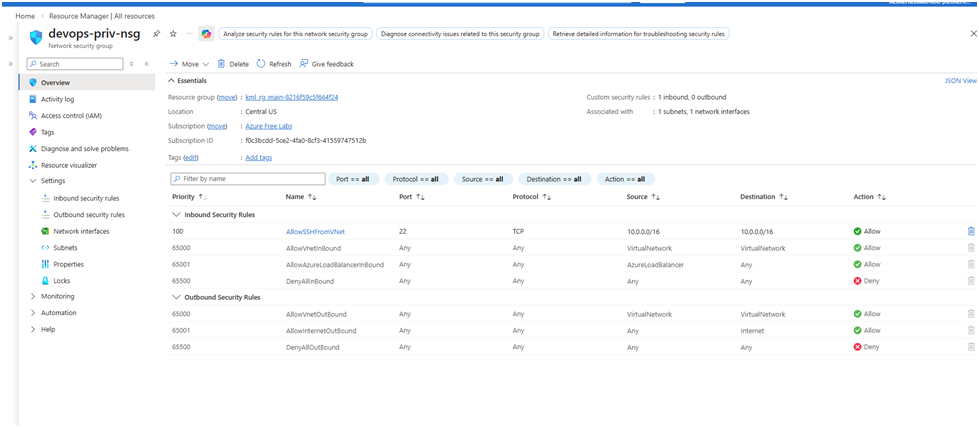Sort by Source column
Viewport: 979px width, 427px height.
(643, 197)
